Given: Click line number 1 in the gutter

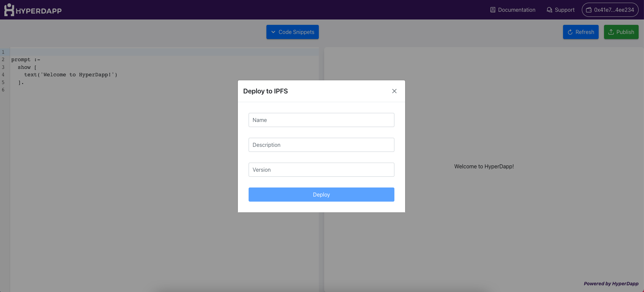Looking at the screenshot, I should (3, 52).
